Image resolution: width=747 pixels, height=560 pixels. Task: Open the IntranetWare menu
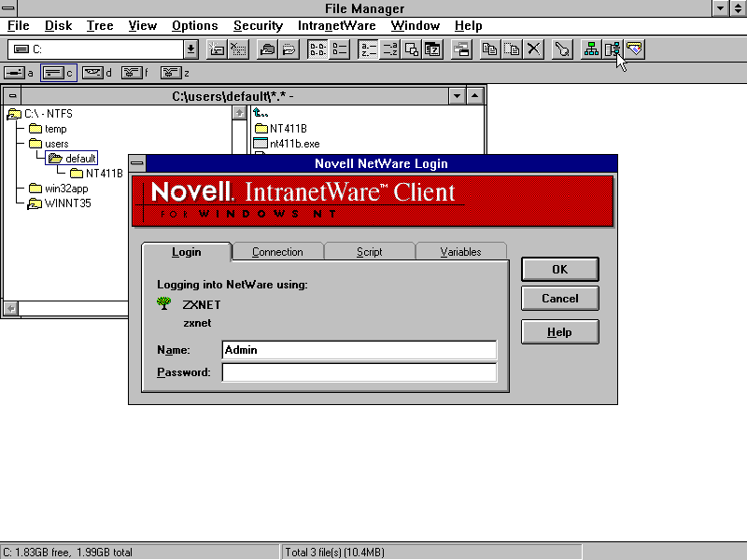tap(337, 26)
